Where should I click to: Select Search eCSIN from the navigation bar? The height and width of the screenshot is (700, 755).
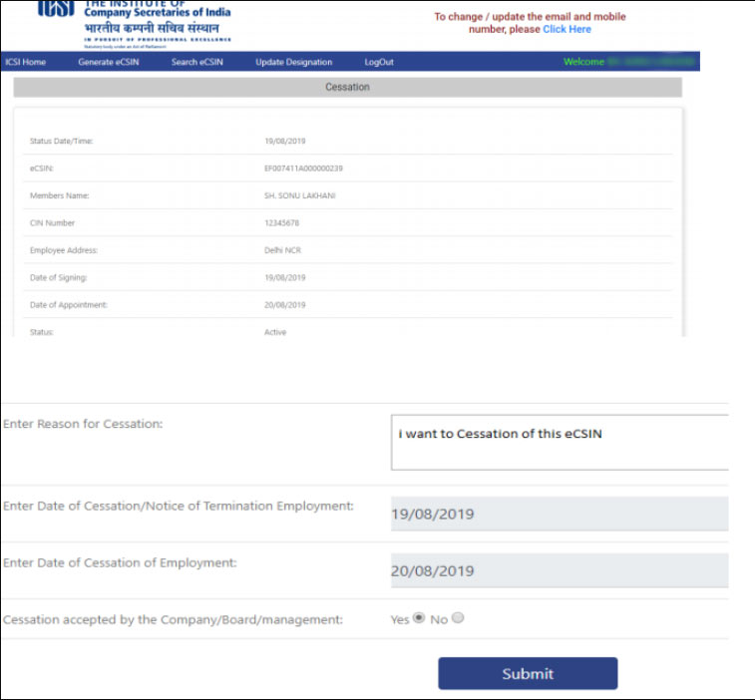pyautogui.click(x=197, y=62)
